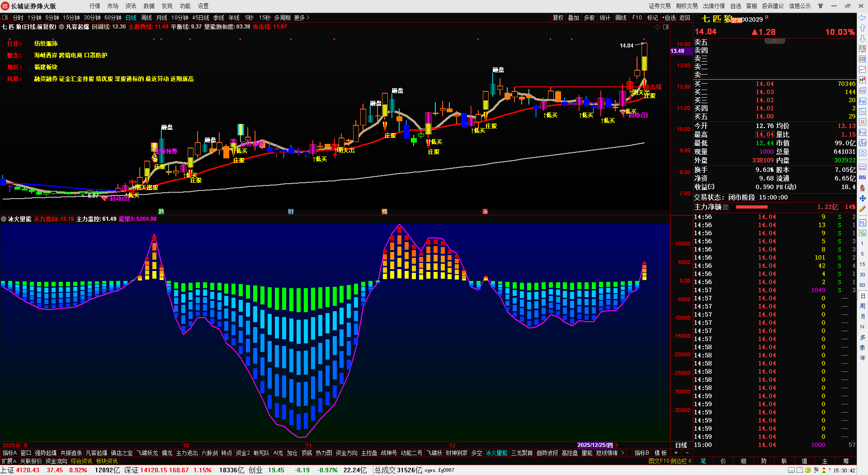The image size is (868, 475).
Task: Toggle the 凡客起爆 indicator circle marker
Action: (61, 27)
